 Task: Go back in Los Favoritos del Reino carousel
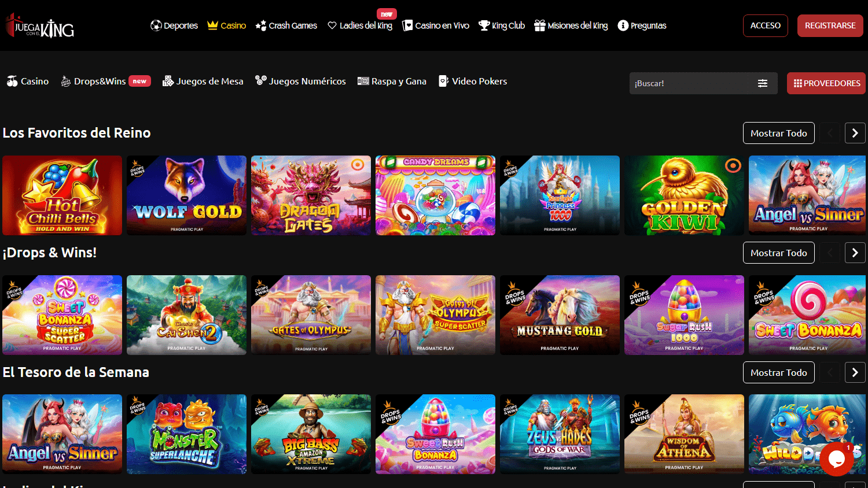click(830, 133)
